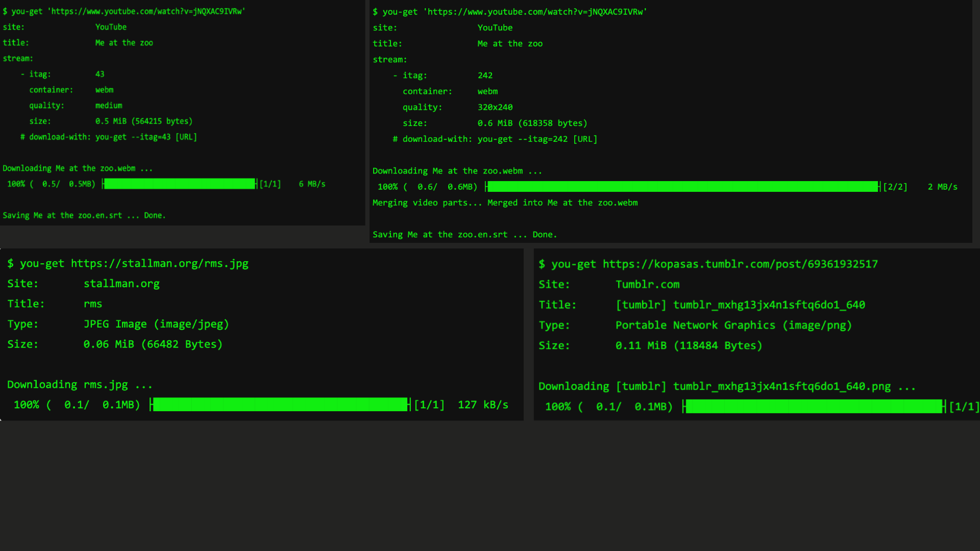The height and width of the screenshot is (551, 980).
Task: Click the download speed '6 MB/s'
Action: click(x=312, y=184)
